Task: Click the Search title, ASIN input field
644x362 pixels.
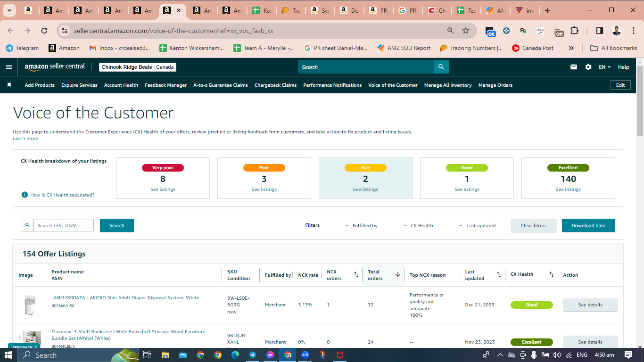Action: pos(64,225)
